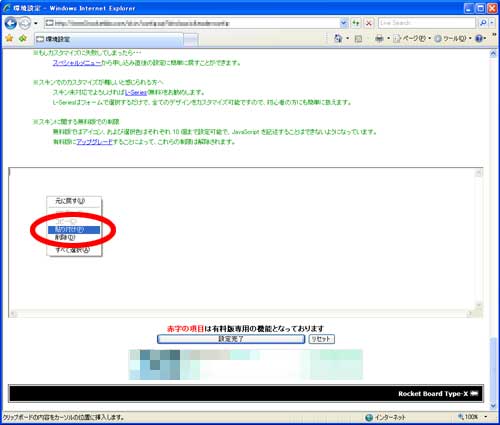Click in the Live Search input box

pyautogui.click(x=427, y=23)
